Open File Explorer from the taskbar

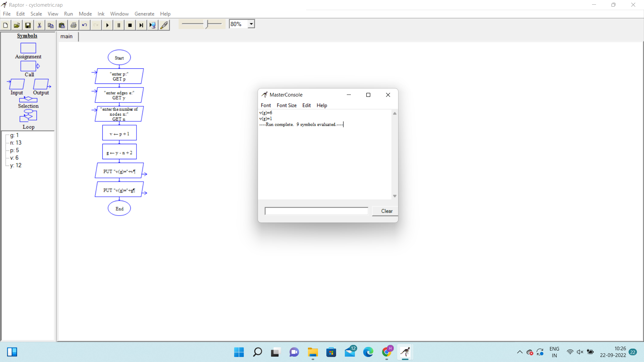click(x=313, y=352)
